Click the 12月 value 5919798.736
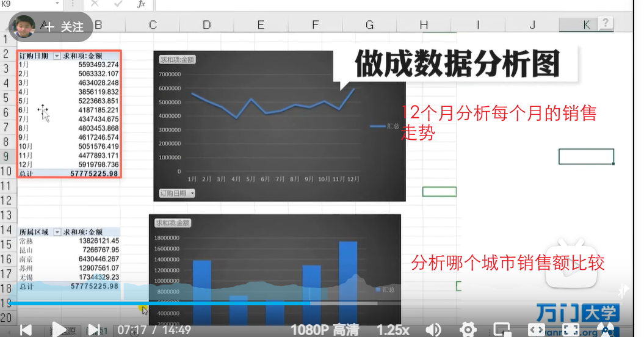 click(98, 165)
